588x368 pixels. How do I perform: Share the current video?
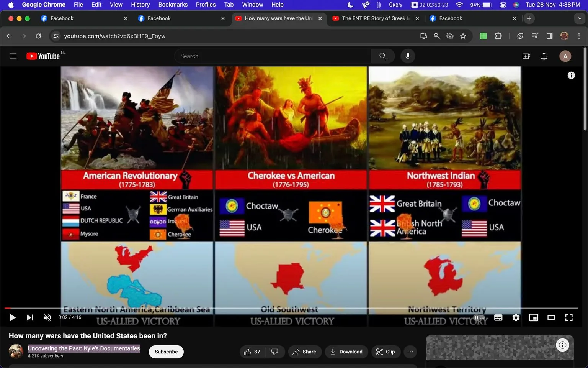point(305,352)
